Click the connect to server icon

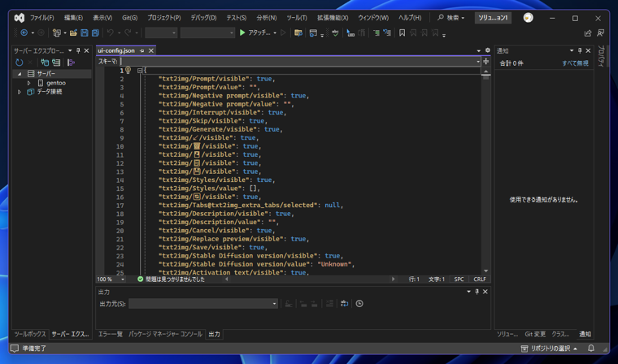tap(56, 63)
